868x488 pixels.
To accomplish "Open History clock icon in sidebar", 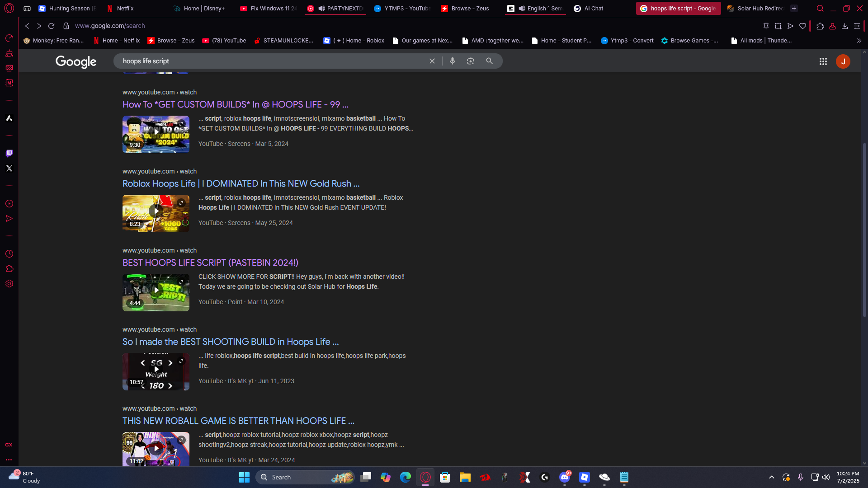I will [9, 254].
